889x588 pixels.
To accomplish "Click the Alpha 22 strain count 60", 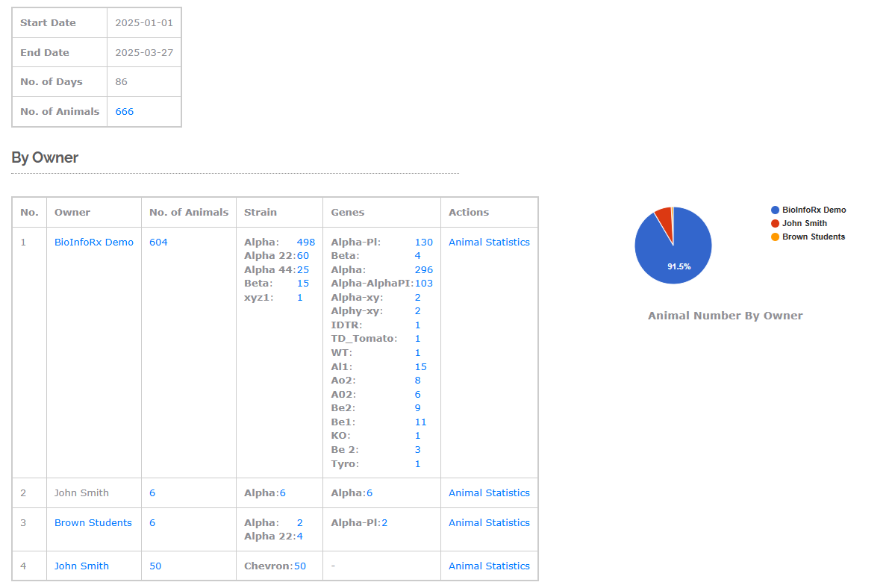I will [x=303, y=256].
